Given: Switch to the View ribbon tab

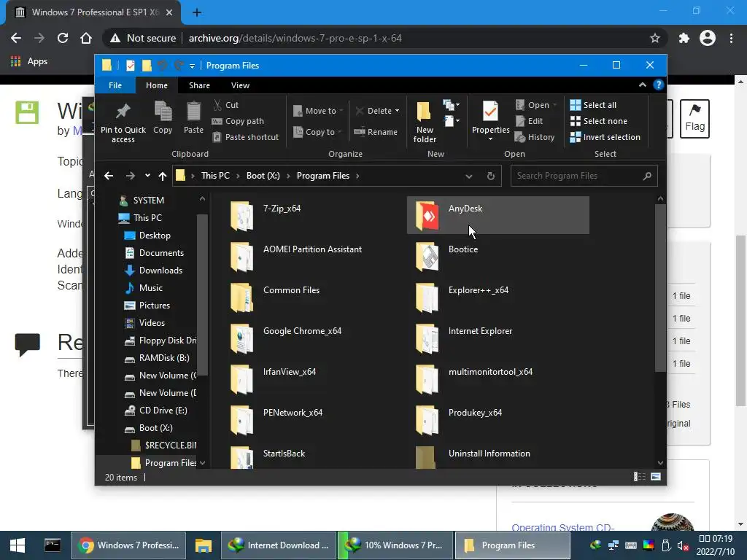Looking at the screenshot, I should (x=240, y=85).
